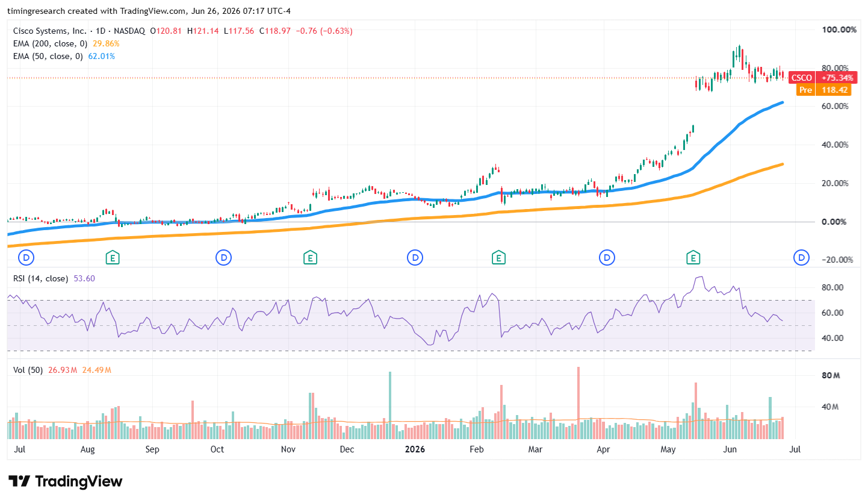
Task: Click the 60.00% price scale label
Action: [x=835, y=107]
